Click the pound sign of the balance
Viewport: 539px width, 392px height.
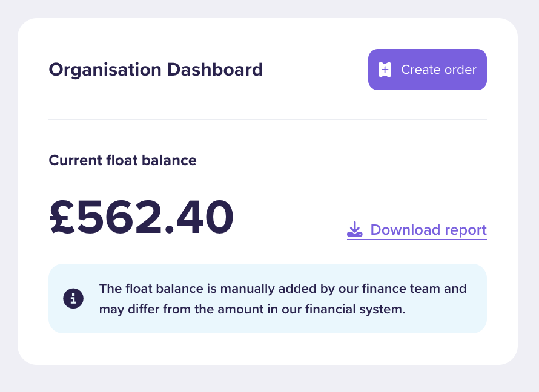(62, 217)
